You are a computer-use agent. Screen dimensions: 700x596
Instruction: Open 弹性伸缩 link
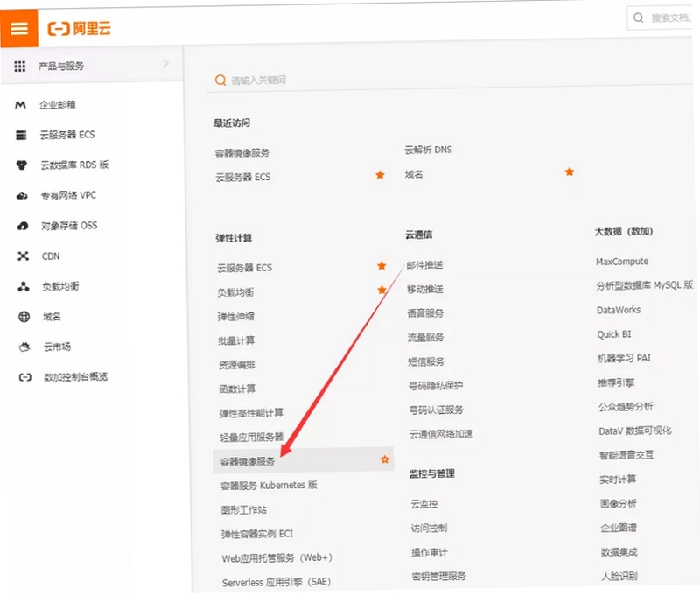235,317
